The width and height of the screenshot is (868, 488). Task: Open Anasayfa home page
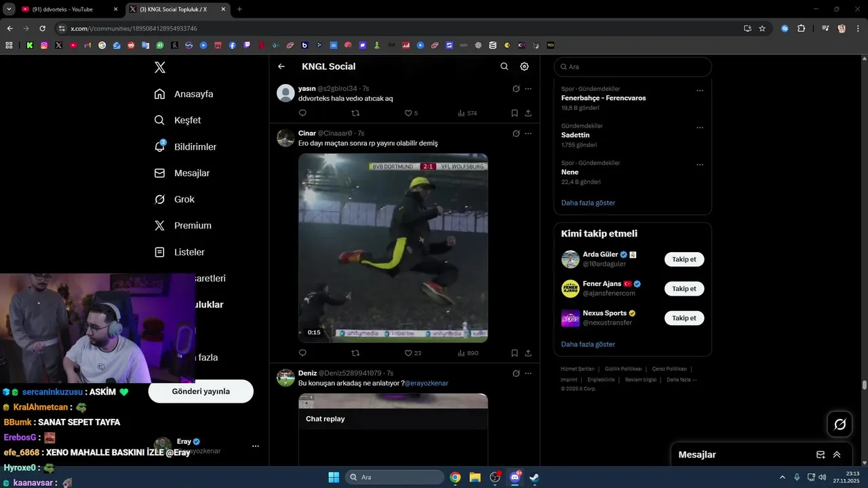184,94
